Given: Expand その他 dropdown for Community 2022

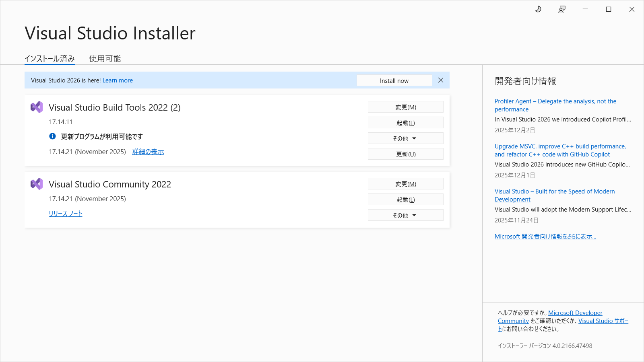Looking at the screenshot, I should click(405, 215).
